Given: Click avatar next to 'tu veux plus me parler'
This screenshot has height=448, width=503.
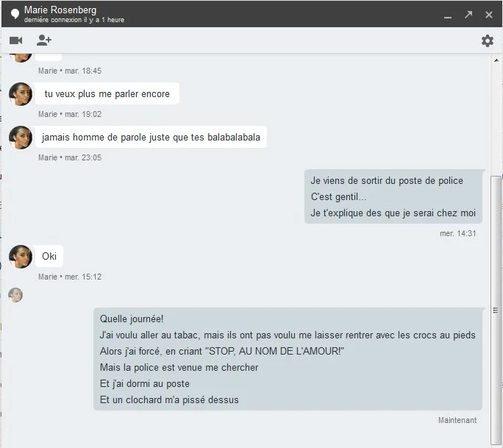Looking at the screenshot, I should point(21,94).
